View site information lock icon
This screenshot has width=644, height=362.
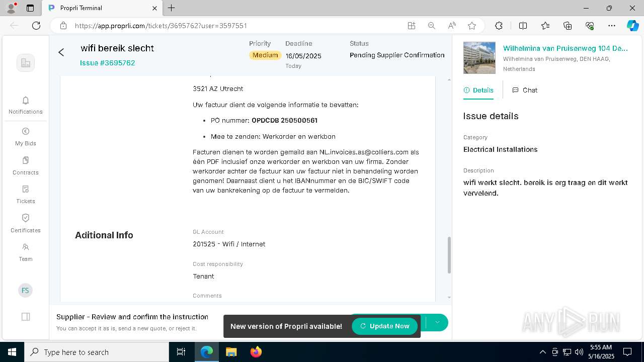point(63,26)
